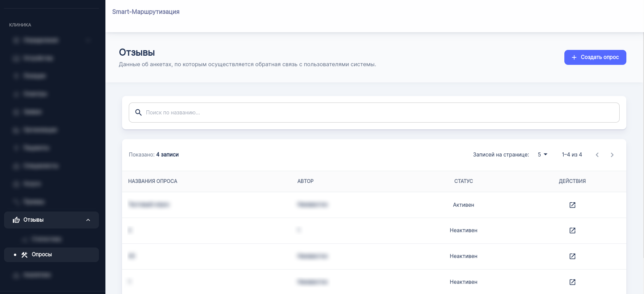Click the Активен status cell
644x294 pixels.
click(463, 205)
